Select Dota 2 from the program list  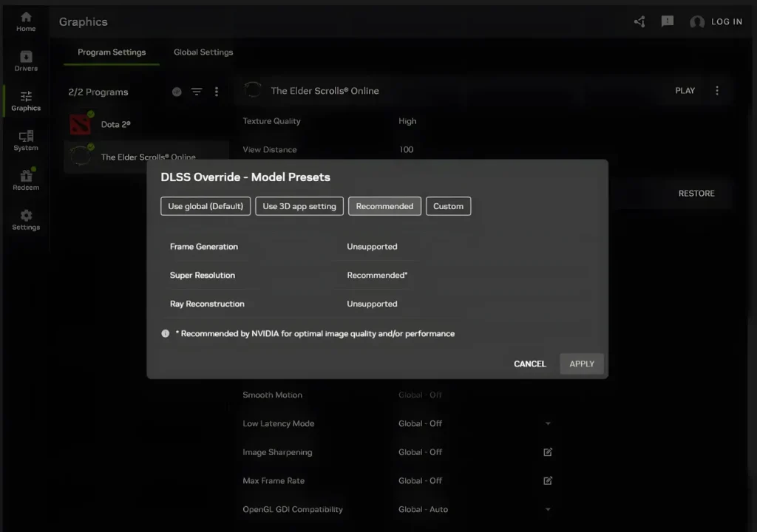116,124
